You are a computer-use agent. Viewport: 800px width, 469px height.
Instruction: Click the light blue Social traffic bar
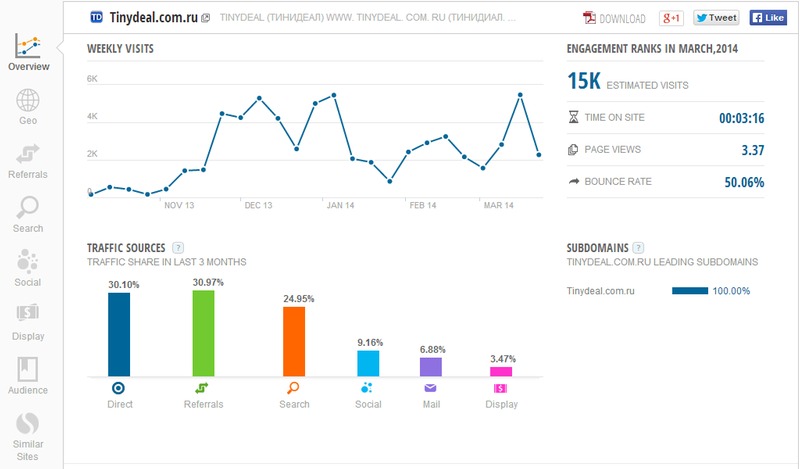tap(368, 363)
